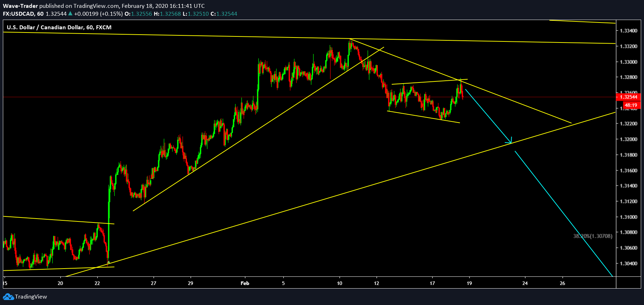Click date 22 on the time axis
The height and width of the screenshot is (305, 644).
click(97, 283)
